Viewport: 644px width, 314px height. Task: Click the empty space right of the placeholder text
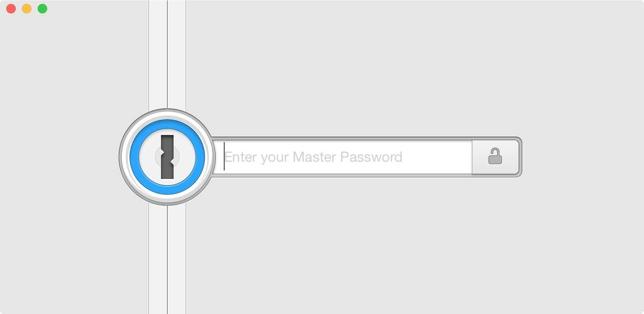[437, 157]
